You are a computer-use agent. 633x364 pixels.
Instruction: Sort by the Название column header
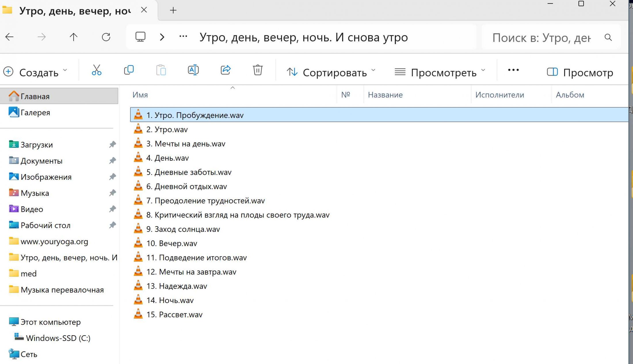coord(385,95)
